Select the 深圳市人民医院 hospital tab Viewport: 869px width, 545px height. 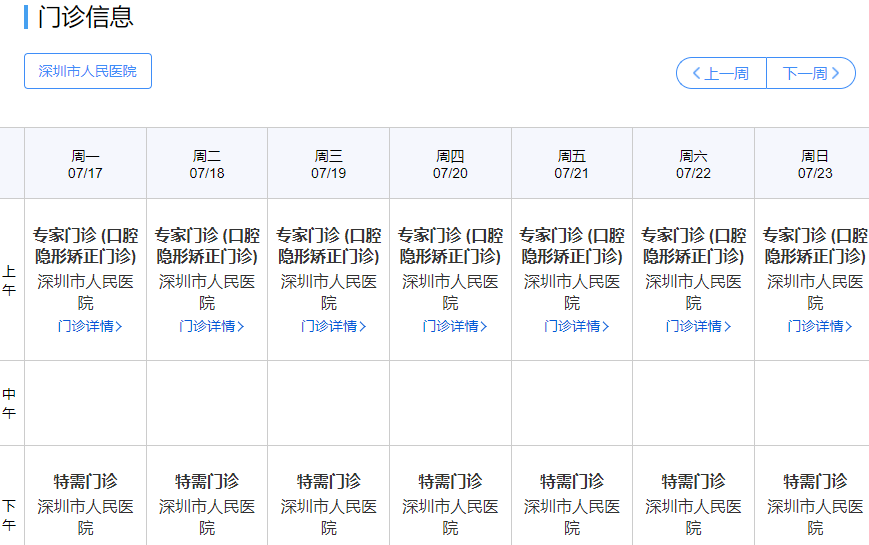pos(88,71)
